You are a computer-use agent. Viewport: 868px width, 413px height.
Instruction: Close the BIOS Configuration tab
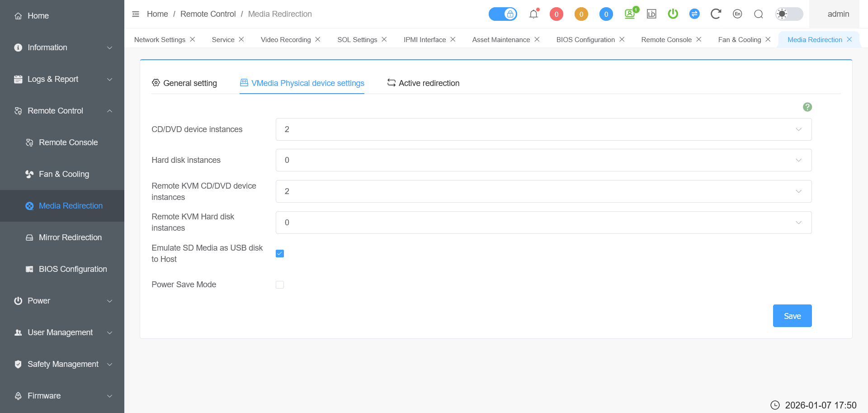622,39
